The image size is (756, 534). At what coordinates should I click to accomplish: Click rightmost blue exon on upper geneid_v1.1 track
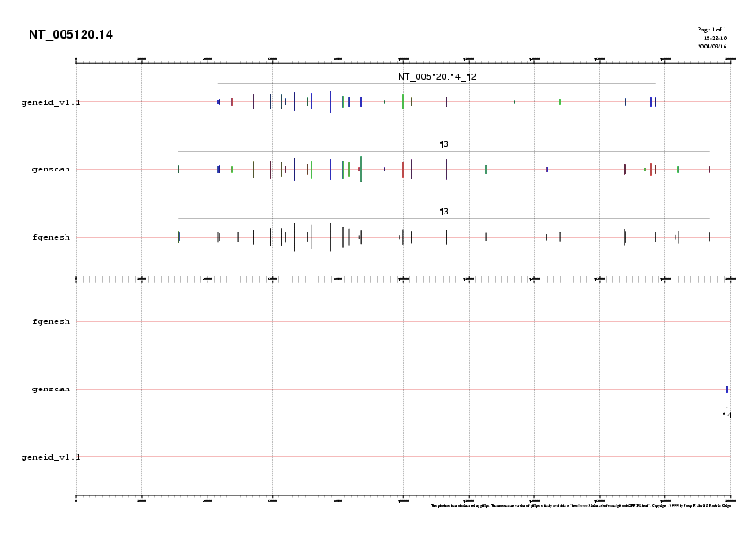coord(655,101)
